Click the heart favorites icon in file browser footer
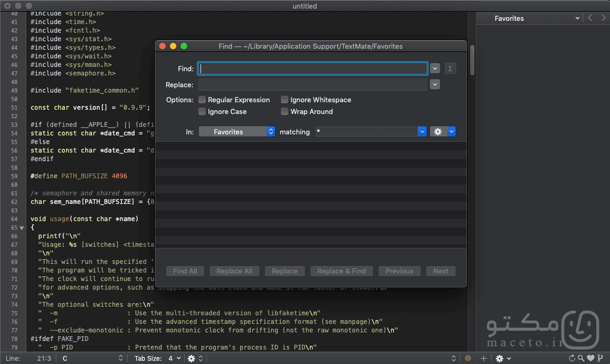Screen dimensions: 610x364 591,358
